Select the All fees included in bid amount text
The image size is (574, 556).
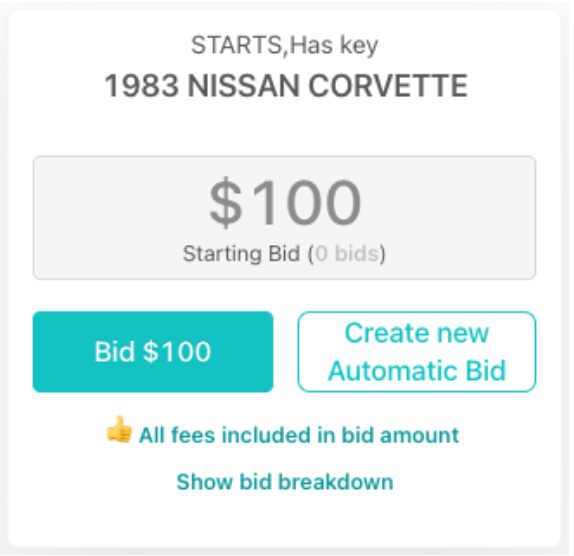pyautogui.click(x=299, y=435)
